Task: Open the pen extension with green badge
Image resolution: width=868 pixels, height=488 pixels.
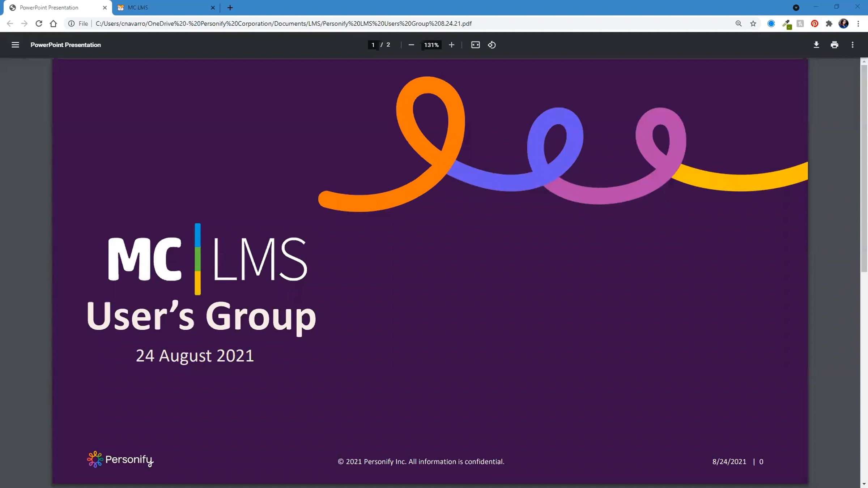Action: 786,24
